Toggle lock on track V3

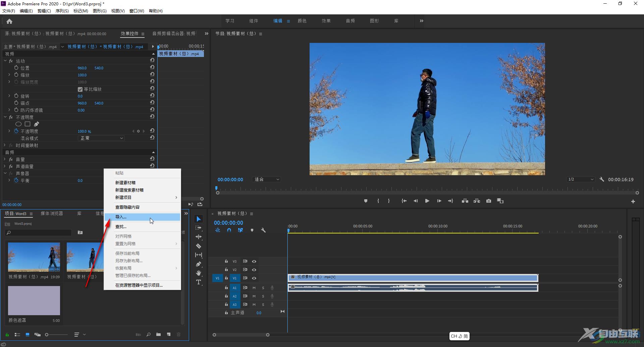pyautogui.click(x=226, y=261)
